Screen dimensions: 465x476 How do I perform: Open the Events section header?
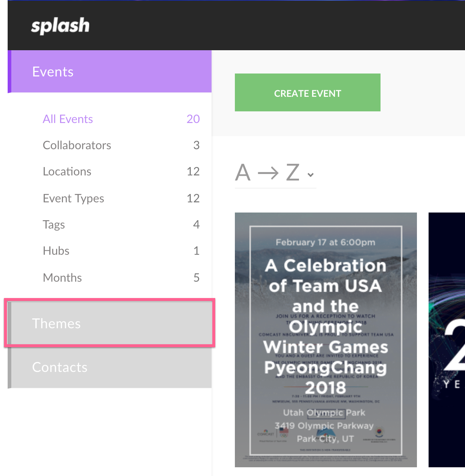click(x=110, y=72)
